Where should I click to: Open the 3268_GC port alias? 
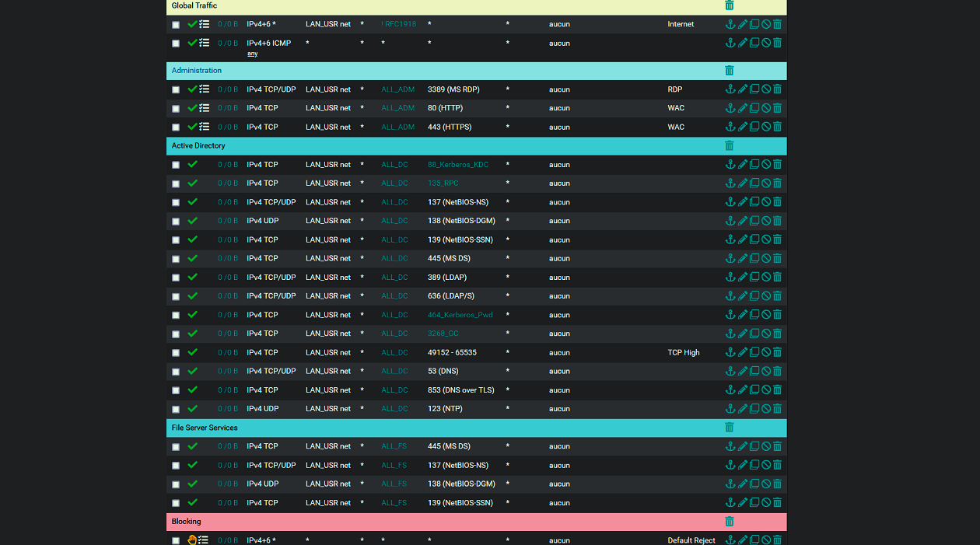click(443, 334)
